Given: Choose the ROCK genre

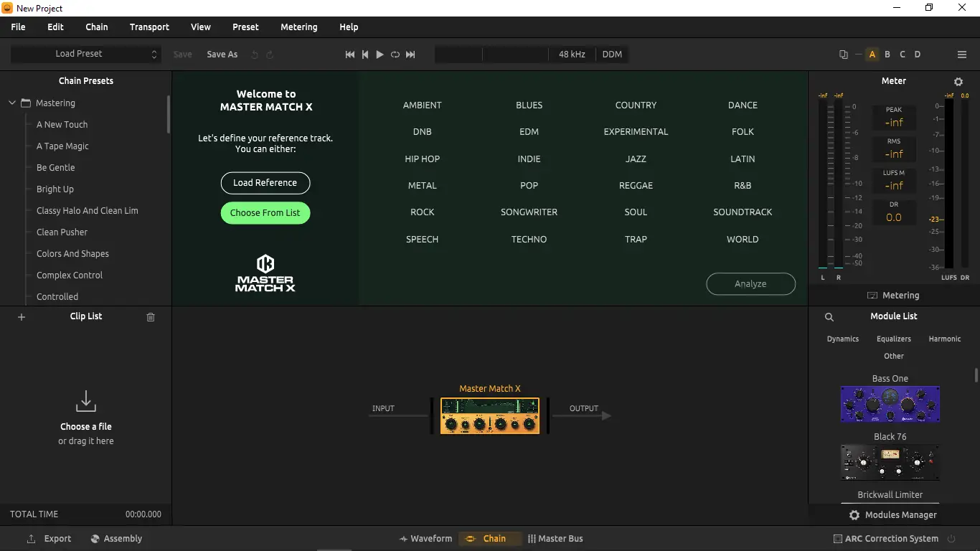Looking at the screenshot, I should pos(423,212).
